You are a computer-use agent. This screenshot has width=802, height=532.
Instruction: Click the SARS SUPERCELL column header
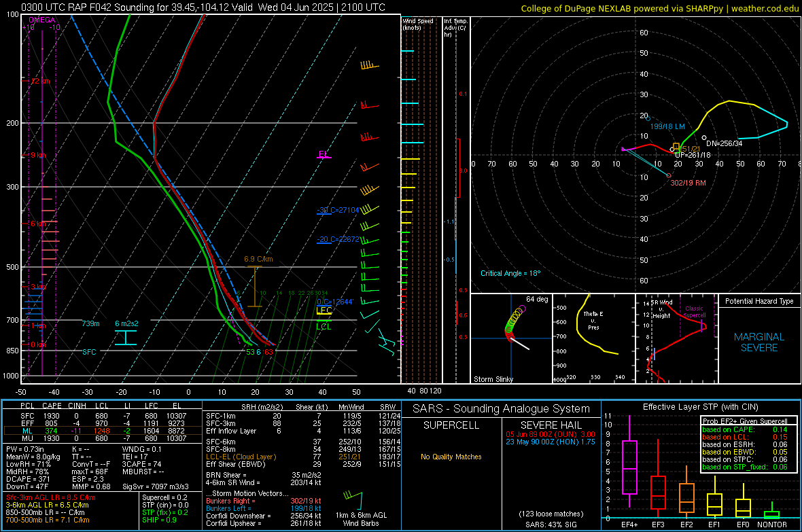point(451,425)
